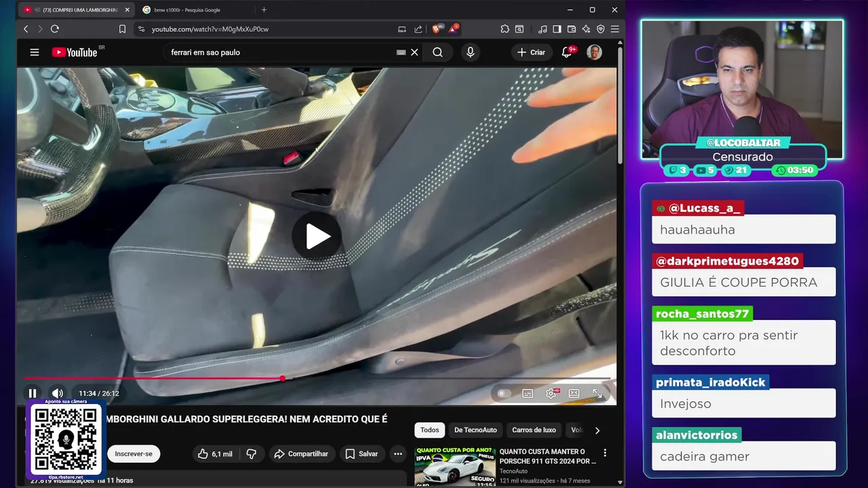Switch to bmw s1000r Google tab
This screenshot has width=868, height=488.
tap(187, 9)
